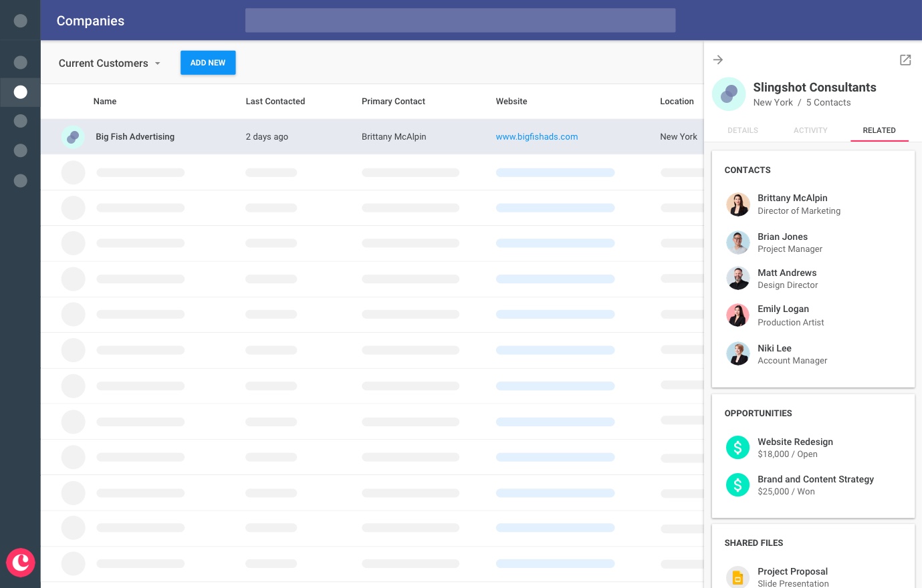Click Big Fish Advertising company avatar

[x=73, y=137]
